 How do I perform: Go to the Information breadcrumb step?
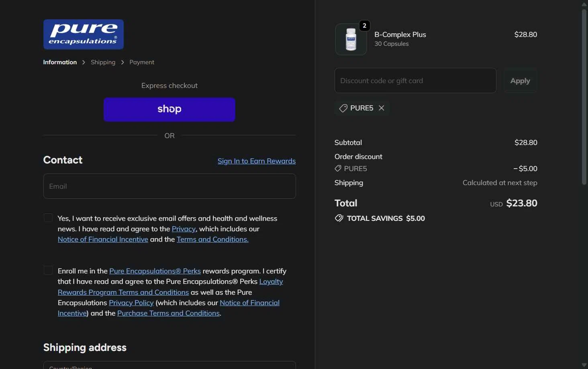coord(60,62)
